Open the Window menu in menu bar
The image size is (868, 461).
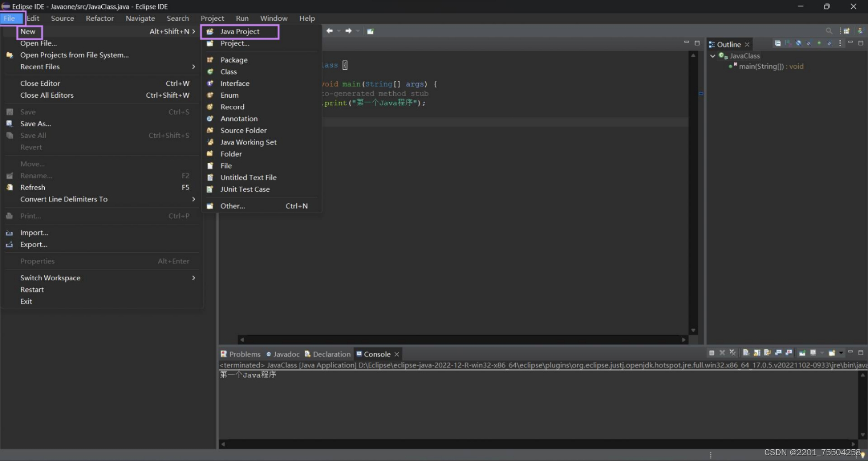click(x=274, y=18)
